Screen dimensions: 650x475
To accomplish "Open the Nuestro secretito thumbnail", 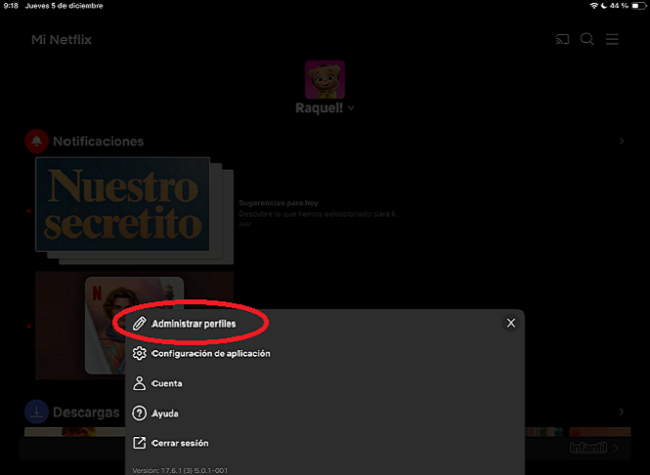I will coord(122,205).
